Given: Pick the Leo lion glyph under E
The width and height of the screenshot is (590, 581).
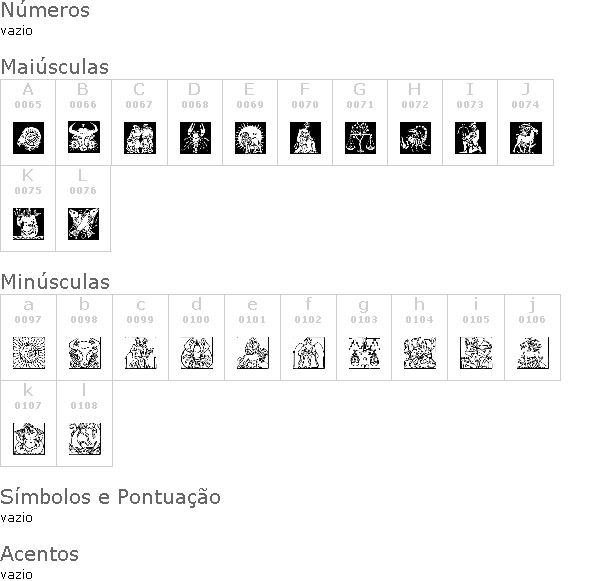Looking at the screenshot, I should pos(250,138).
